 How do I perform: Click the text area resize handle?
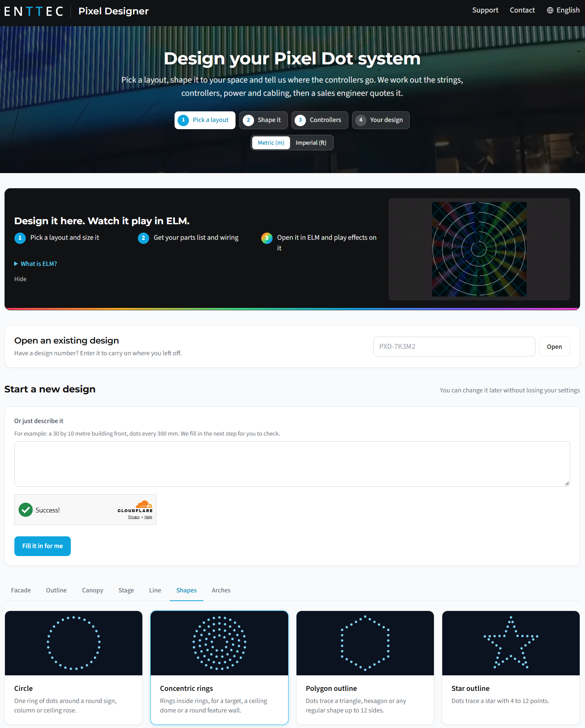[567, 483]
